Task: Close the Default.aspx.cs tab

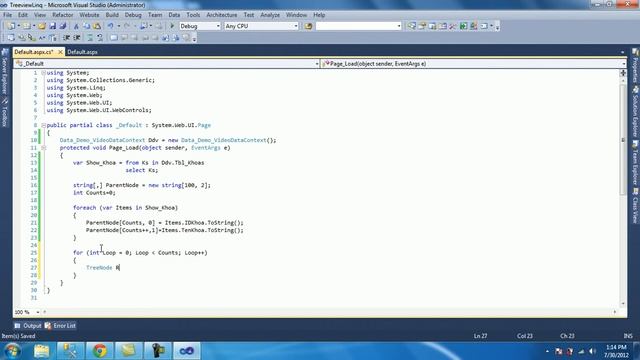Action: click(60, 52)
